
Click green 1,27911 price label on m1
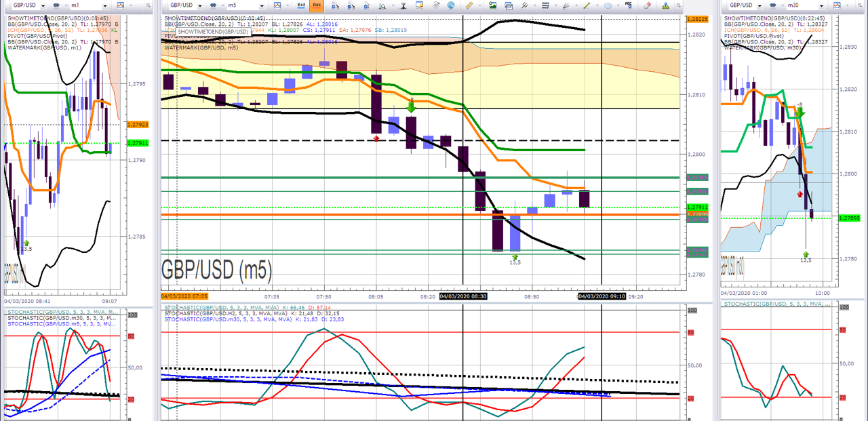(136, 143)
